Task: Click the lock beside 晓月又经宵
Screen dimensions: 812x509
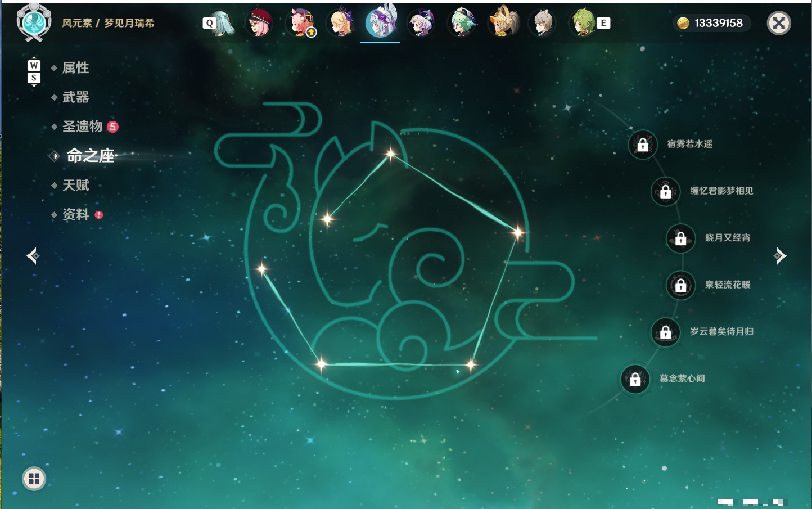Action: point(681,238)
